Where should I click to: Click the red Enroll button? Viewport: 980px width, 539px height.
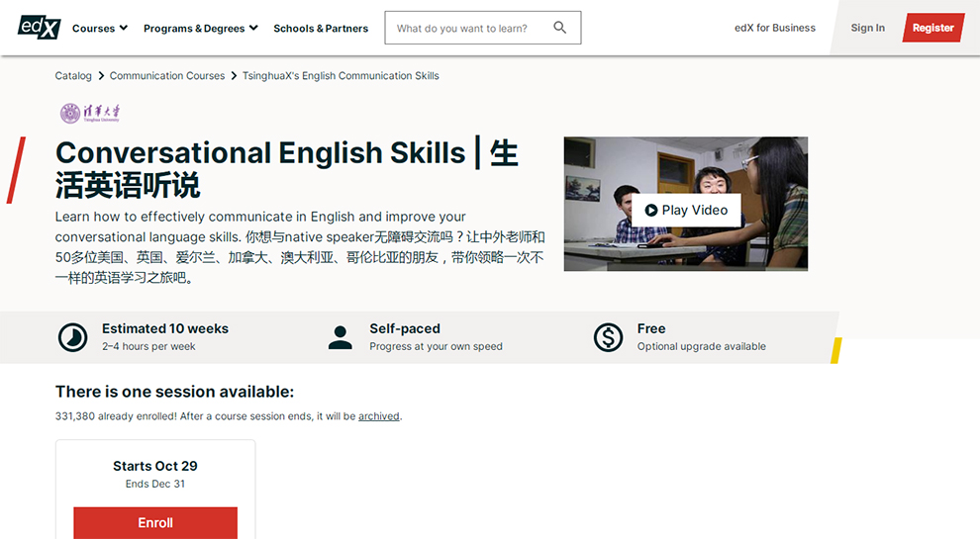pyautogui.click(x=155, y=523)
